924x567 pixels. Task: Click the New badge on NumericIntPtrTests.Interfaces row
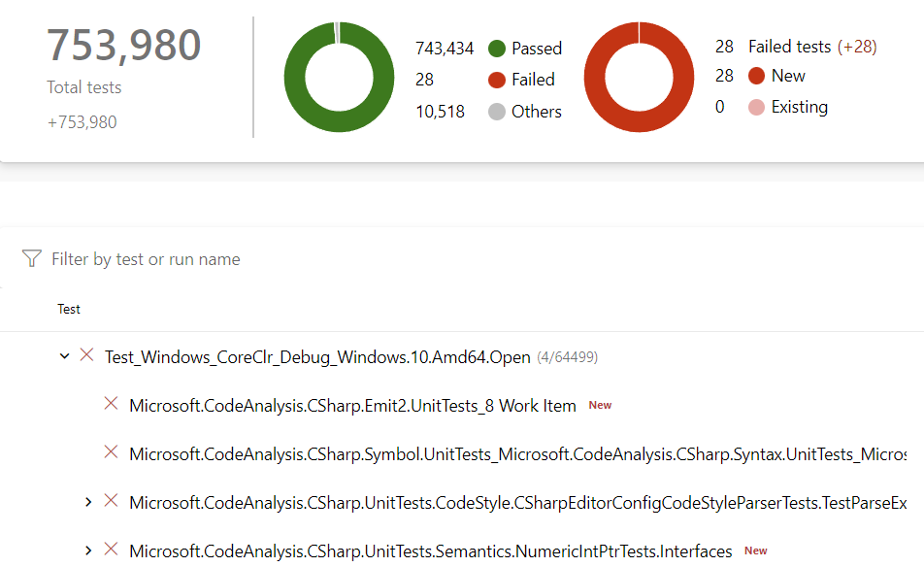click(x=755, y=550)
